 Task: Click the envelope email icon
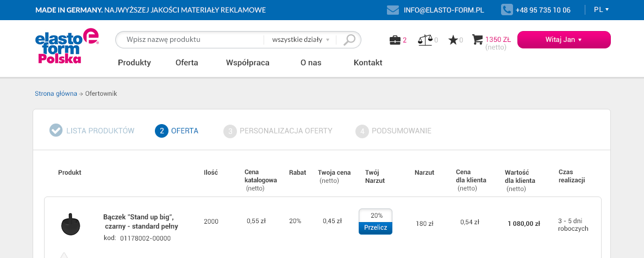393,10
